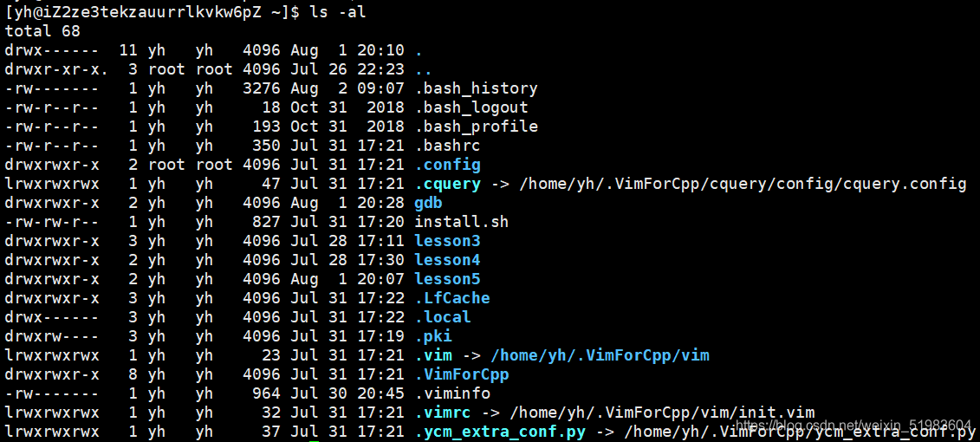Click the lesson3 directory name
The width and height of the screenshot is (980, 442).
coord(447,241)
